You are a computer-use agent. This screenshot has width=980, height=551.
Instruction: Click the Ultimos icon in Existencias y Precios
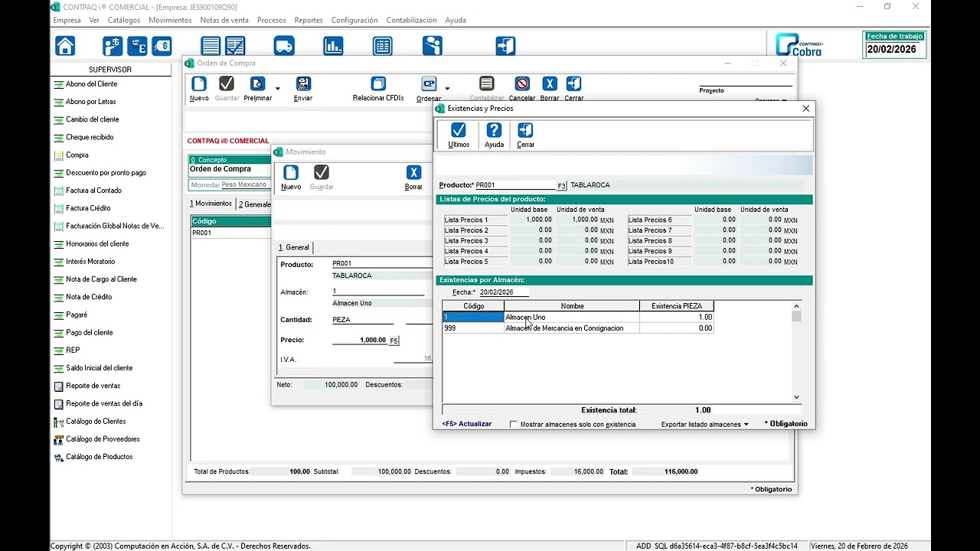459,135
